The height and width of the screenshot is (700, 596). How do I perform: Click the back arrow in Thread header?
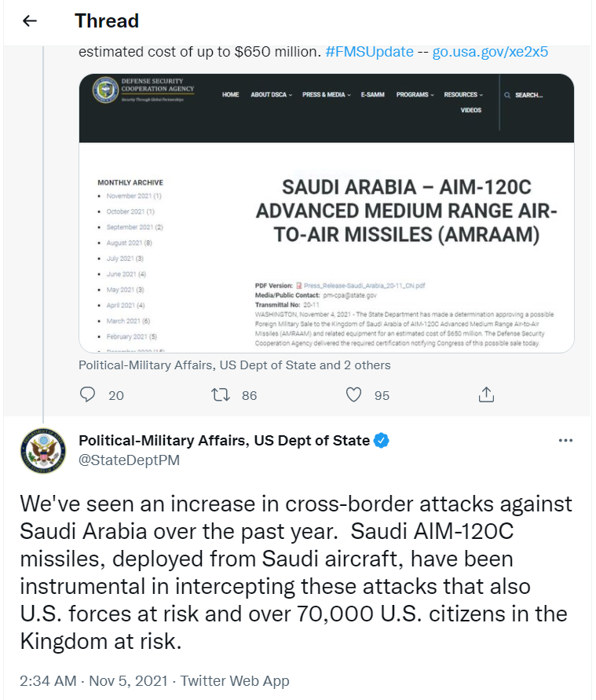tap(30, 21)
